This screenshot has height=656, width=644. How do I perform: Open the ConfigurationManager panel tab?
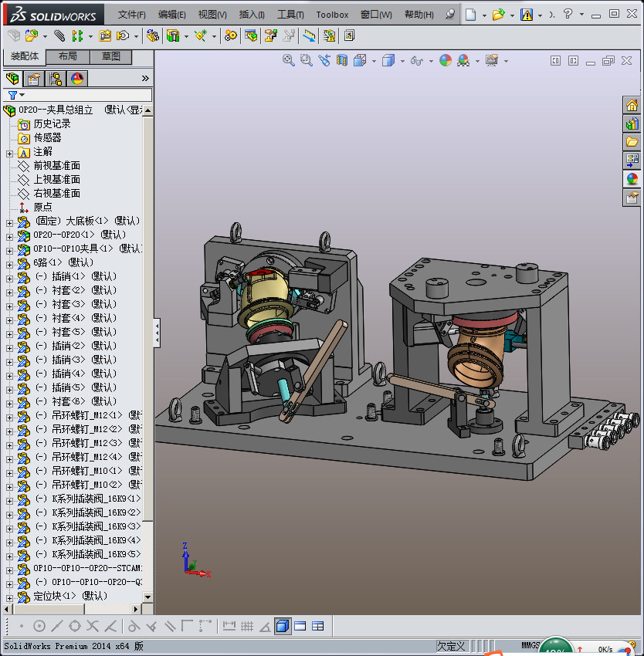click(55, 79)
